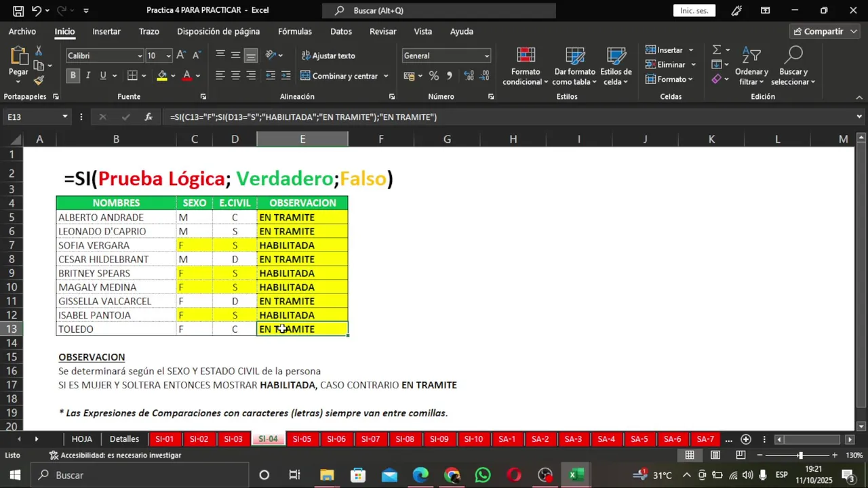Viewport: 868px width, 488px height.
Task: Increase font size icon
Action: pyautogui.click(x=180, y=56)
